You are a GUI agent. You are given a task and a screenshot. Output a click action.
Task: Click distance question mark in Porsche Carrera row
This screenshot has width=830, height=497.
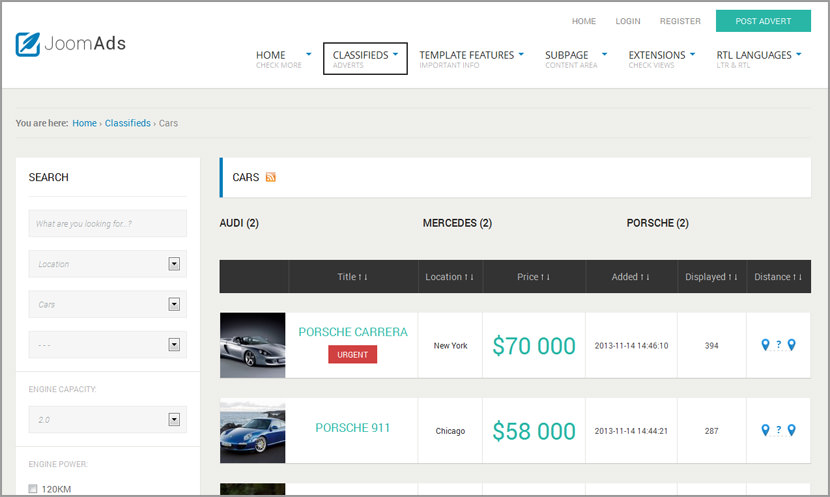779,344
